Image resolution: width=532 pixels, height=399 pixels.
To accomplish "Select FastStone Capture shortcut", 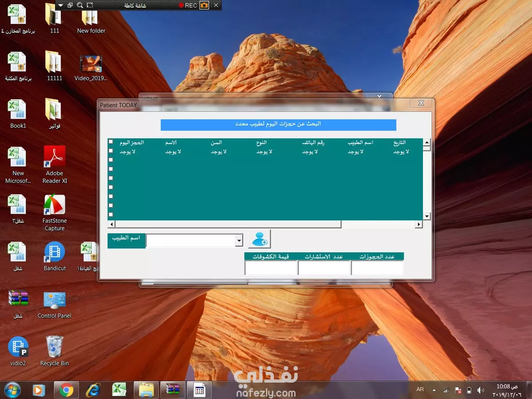I will click(x=55, y=213).
